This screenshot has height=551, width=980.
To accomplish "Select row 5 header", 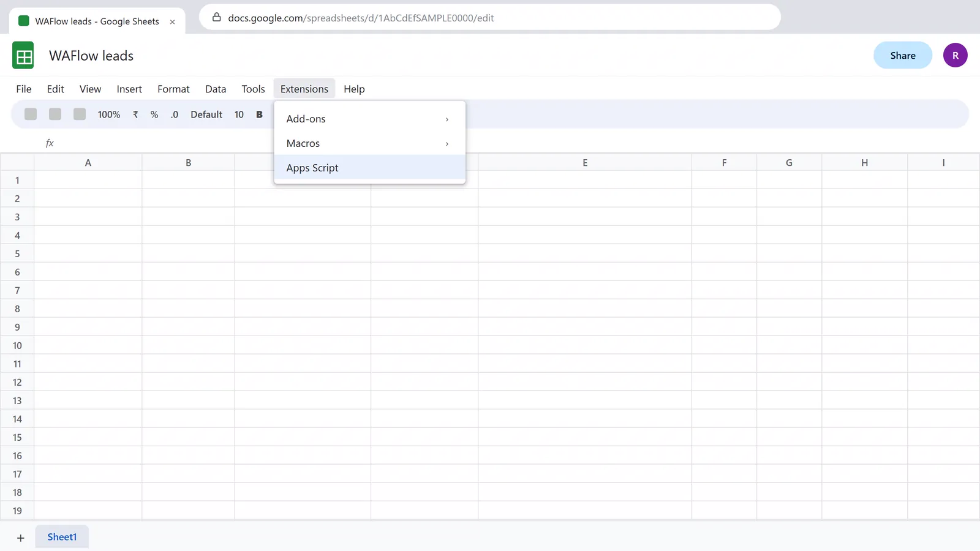I will (17, 253).
